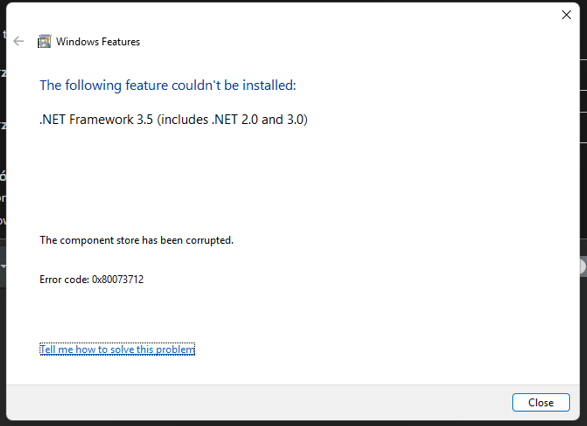Viewport: 587px width, 426px height.
Task: Click the Windows Features title icon
Action: coord(44,41)
